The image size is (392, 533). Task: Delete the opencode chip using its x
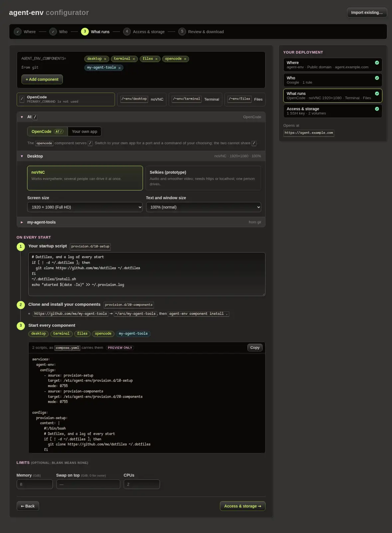(x=185, y=59)
